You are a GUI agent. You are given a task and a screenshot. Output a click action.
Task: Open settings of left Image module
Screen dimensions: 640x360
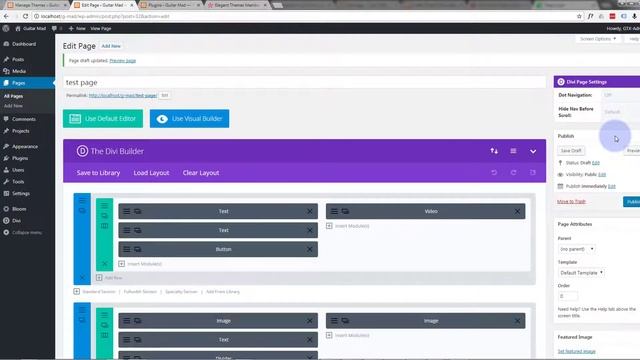(x=127, y=321)
